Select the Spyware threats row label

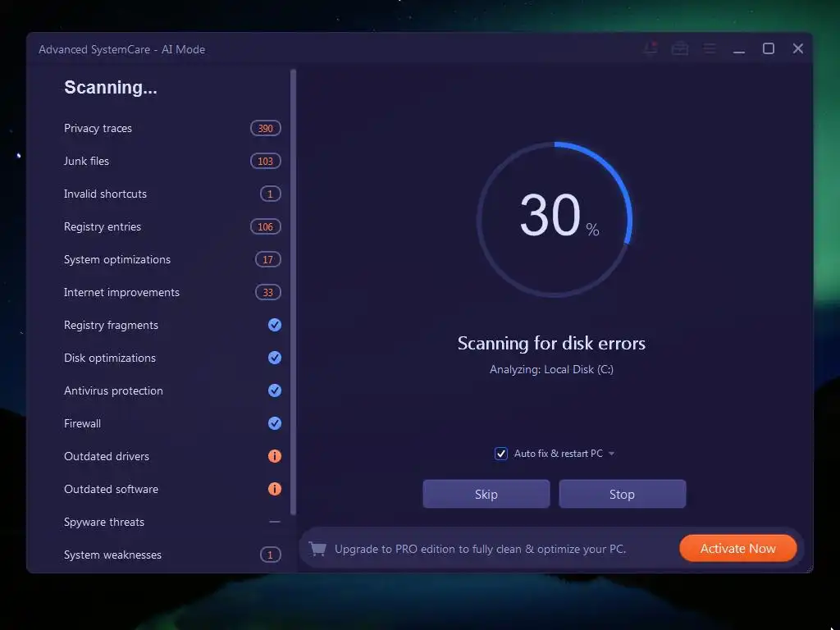coord(104,522)
